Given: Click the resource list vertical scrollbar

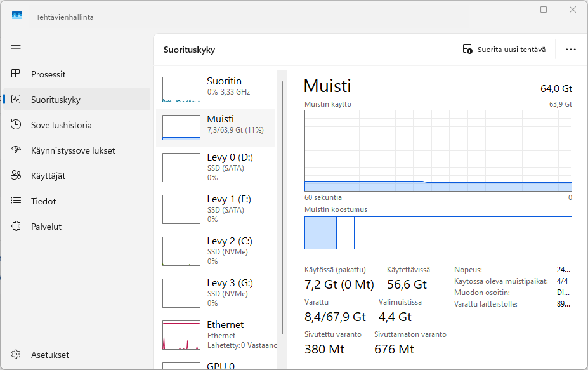Looking at the screenshot, I should coord(282,203).
